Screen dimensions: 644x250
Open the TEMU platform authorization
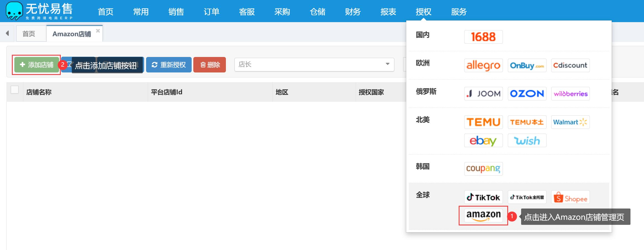483,122
